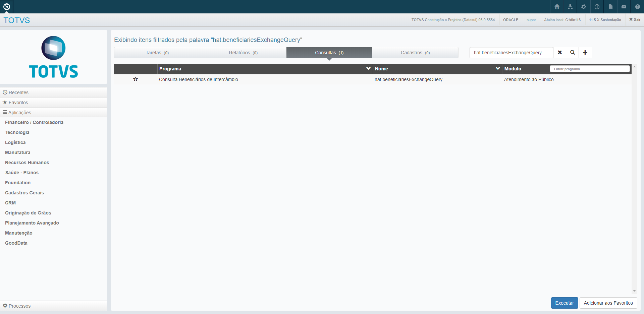Screen dimensions: 644x314
Task: Click the super user label
Action: click(531, 20)
